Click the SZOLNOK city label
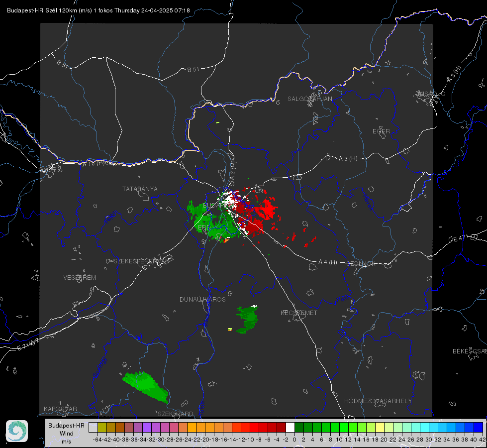The width and height of the screenshot is (487, 448). pyautogui.click(x=361, y=264)
